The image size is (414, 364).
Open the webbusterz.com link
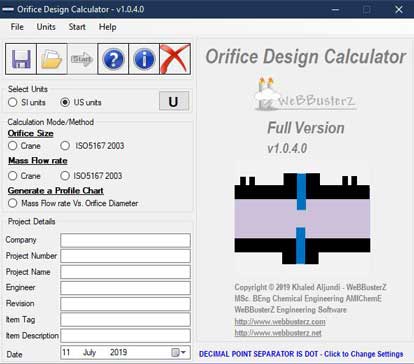280,322
